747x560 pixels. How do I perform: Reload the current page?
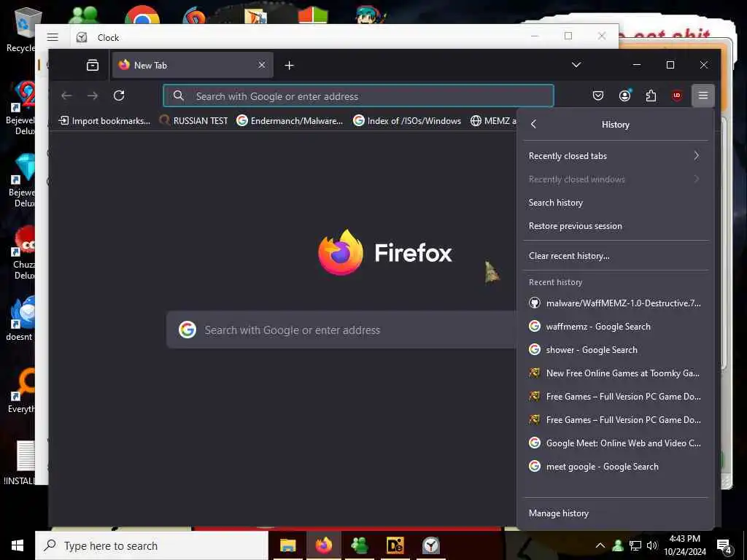pyautogui.click(x=119, y=96)
